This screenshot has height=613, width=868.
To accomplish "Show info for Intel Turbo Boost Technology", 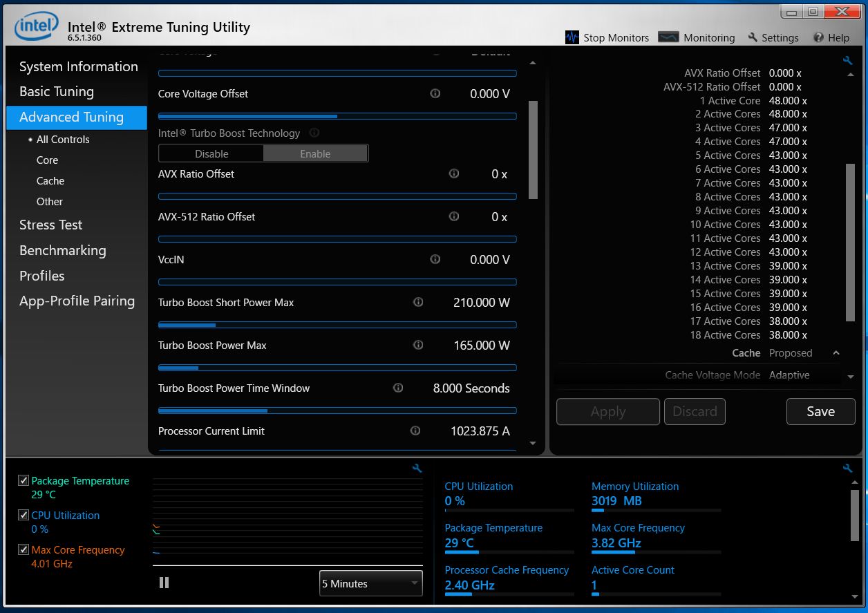I will tap(314, 133).
